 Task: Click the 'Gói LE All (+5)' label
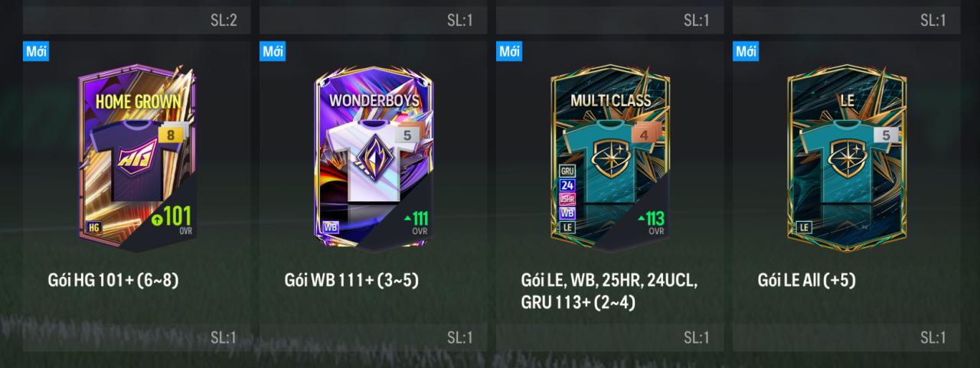coord(807,280)
